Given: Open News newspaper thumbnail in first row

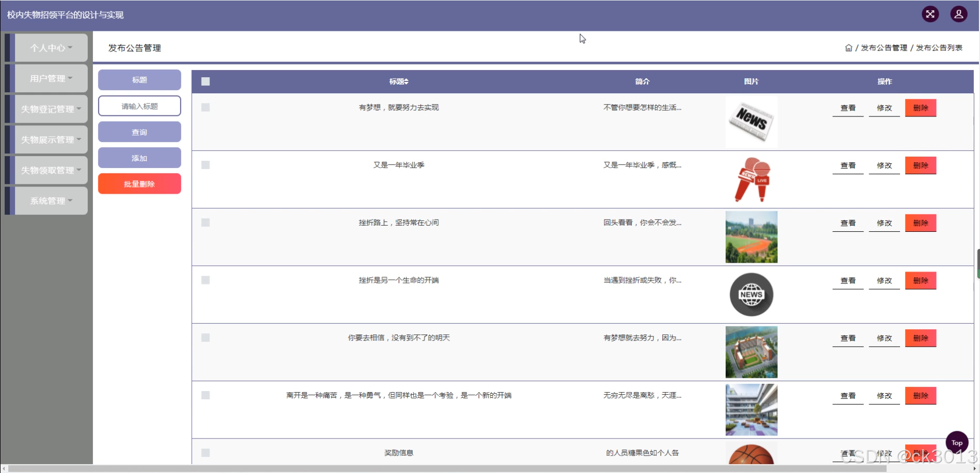Looking at the screenshot, I should [752, 122].
